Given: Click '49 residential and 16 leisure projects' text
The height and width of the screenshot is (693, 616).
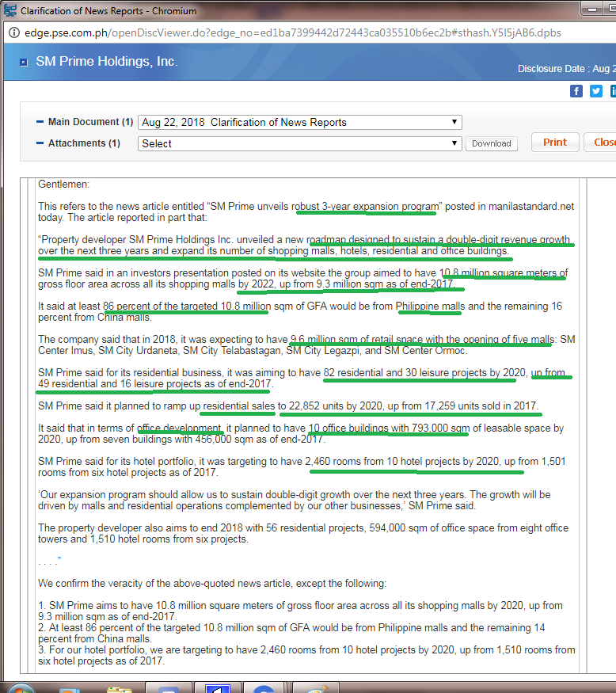Looking at the screenshot, I should [120, 383].
